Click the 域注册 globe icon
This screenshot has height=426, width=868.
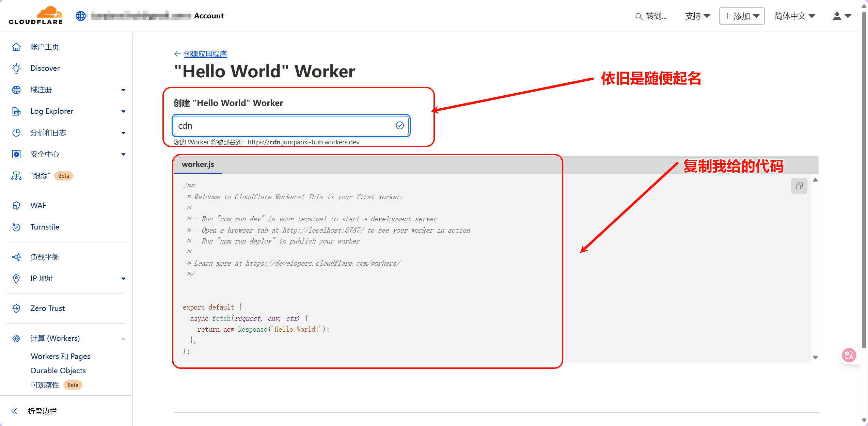[x=16, y=90]
